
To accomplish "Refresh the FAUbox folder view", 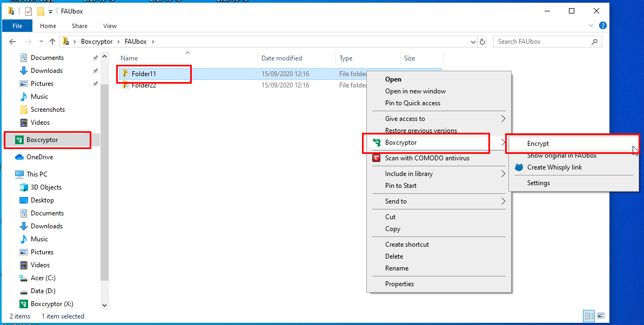I will click(482, 42).
